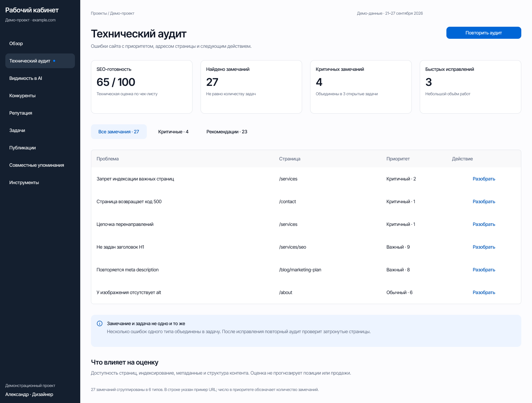Click Разобрать for Запрет индексации важных страниц
The width and height of the screenshot is (532, 403).
click(484, 179)
